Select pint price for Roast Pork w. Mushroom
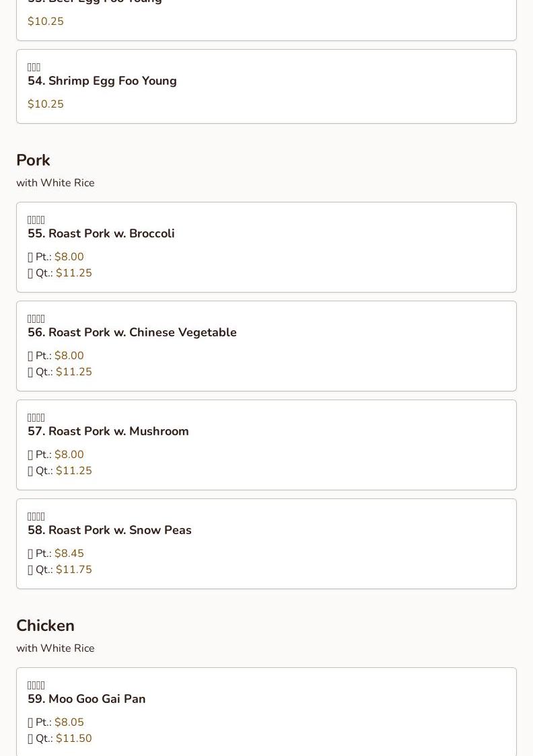Image resolution: width=533 pixels, height=756 pixels. [69, 455]
